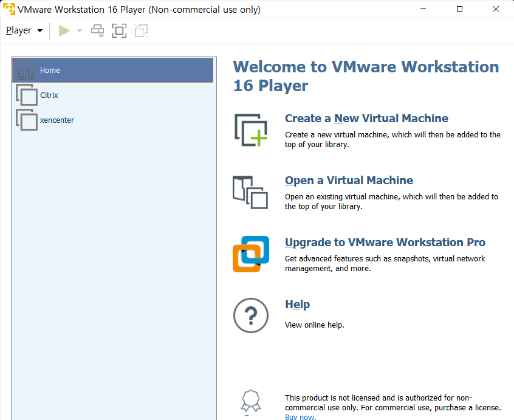Click the green power-on play button
This screenshot has height=420, width=514.
click(x=64, y=30)
